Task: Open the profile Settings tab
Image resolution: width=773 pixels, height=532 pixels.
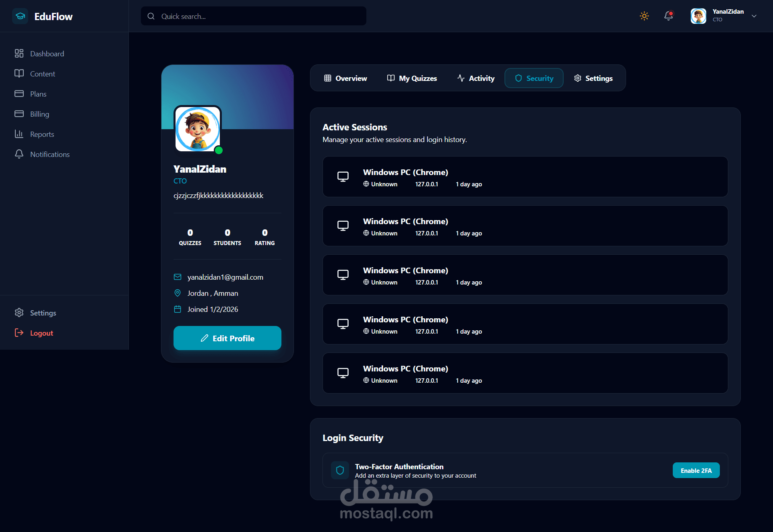Action: tap(593, 78)
